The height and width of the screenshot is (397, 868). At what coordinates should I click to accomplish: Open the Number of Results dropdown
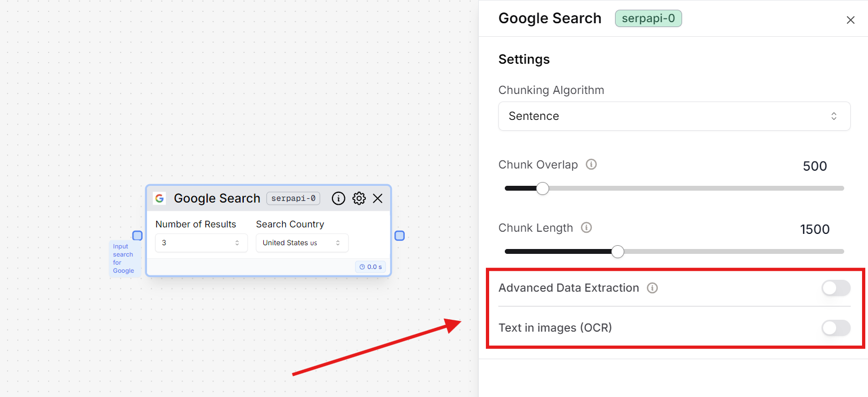201,243
